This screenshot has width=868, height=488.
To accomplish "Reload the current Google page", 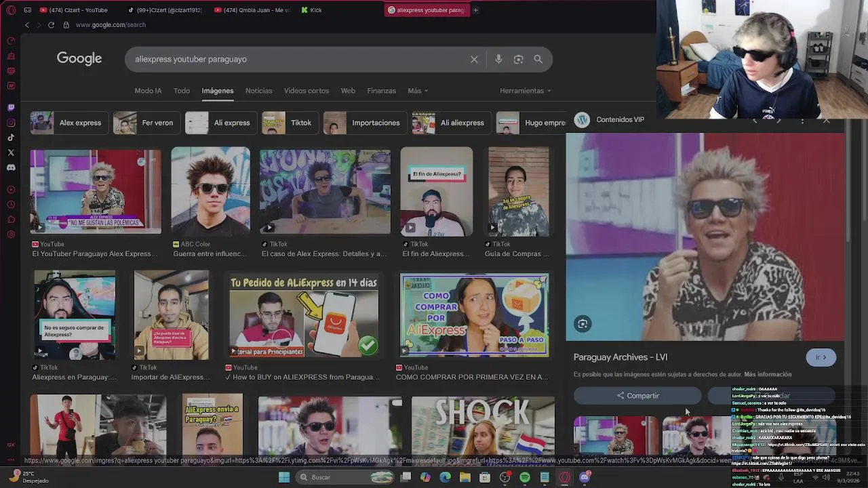I will [51, 25].
